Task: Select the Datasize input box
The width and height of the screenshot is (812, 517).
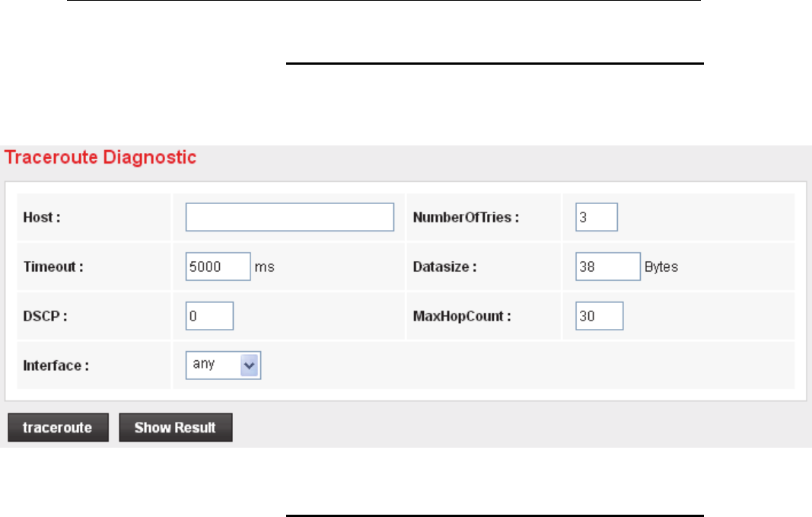Action: (607, 266)
